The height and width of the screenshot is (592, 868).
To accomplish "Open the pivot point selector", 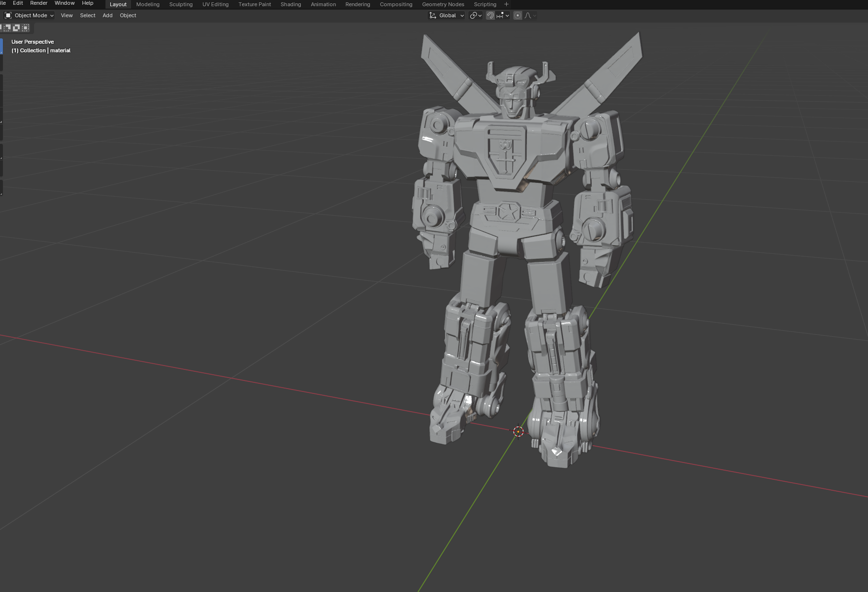I will tap(476, 15).
